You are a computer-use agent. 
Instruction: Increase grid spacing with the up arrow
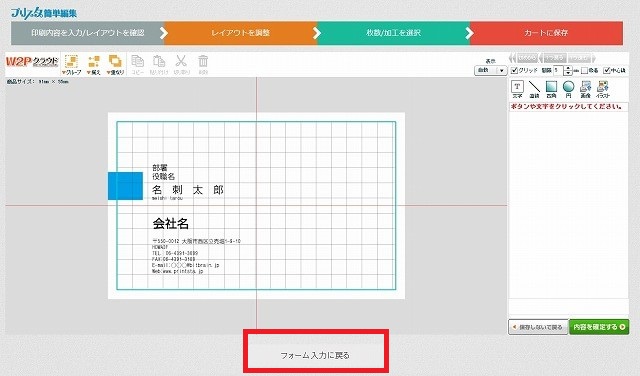[x=568, y=68]
